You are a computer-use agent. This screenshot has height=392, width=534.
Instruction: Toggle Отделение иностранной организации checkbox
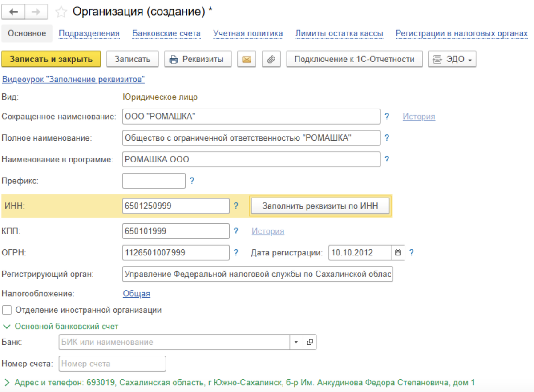(7, 310)
